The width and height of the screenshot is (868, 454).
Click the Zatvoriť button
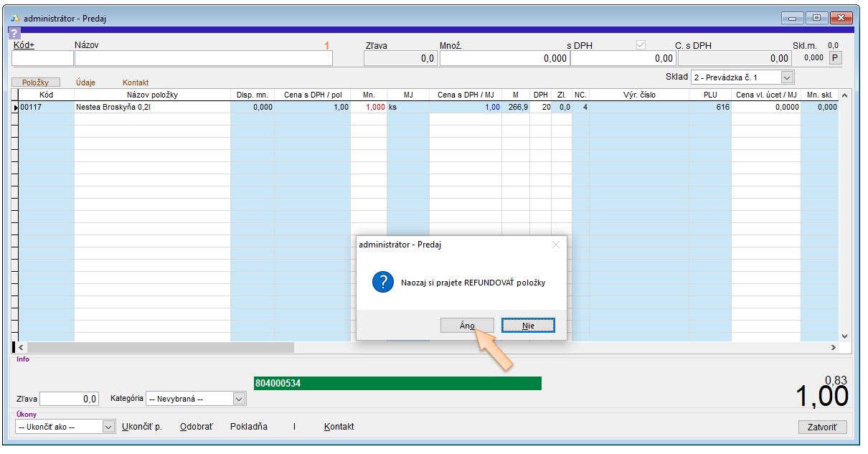822,427
